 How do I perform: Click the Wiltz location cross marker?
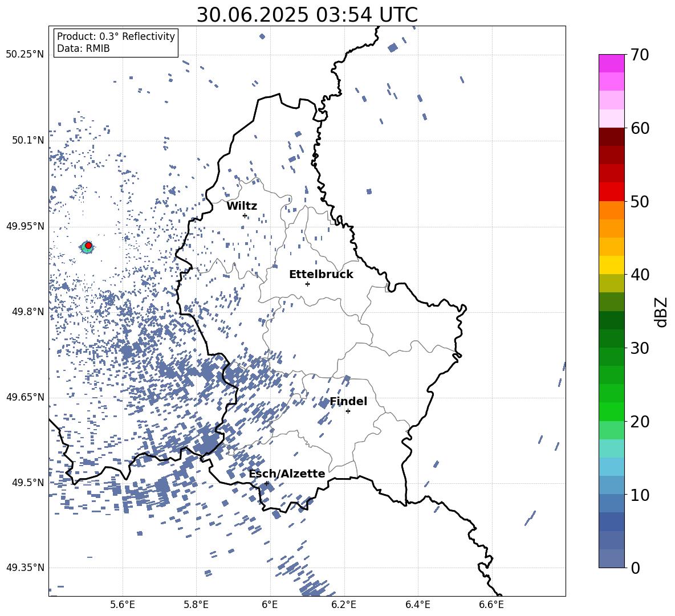pos(245,215)
